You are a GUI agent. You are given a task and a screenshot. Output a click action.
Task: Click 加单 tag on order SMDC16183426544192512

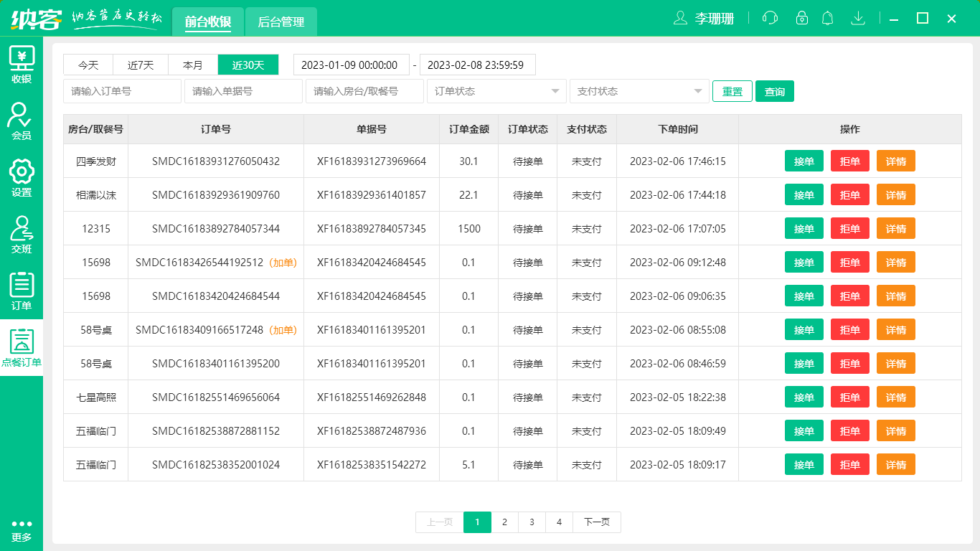283,263
